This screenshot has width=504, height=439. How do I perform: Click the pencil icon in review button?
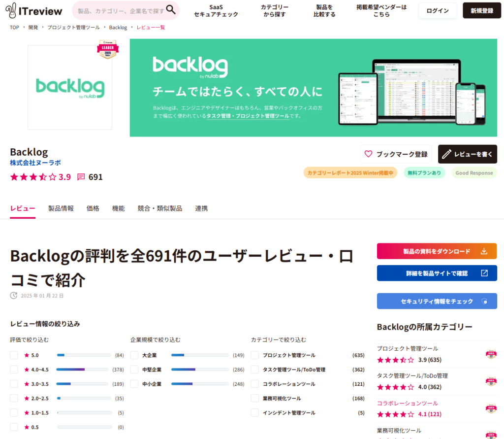(446, 154)
